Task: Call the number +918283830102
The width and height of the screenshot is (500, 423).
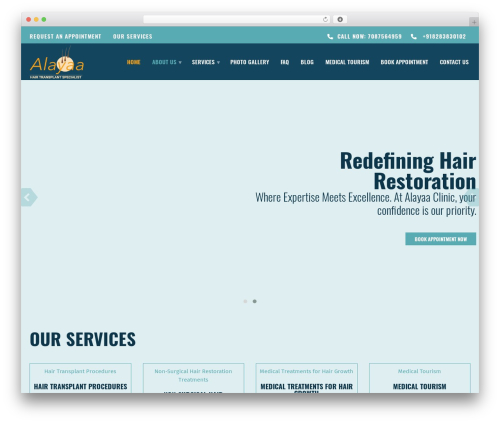Action: coord(444,37)
